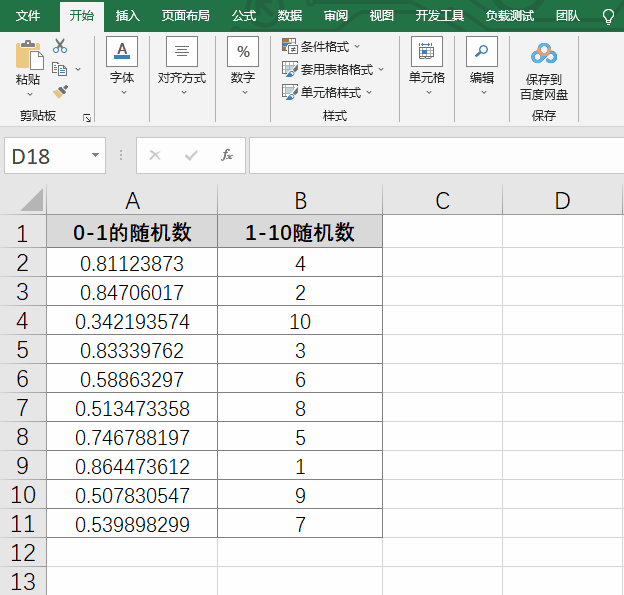Switch to the 审阅 tab
This screenshot has width=624, height=595.
click(335, 16)
